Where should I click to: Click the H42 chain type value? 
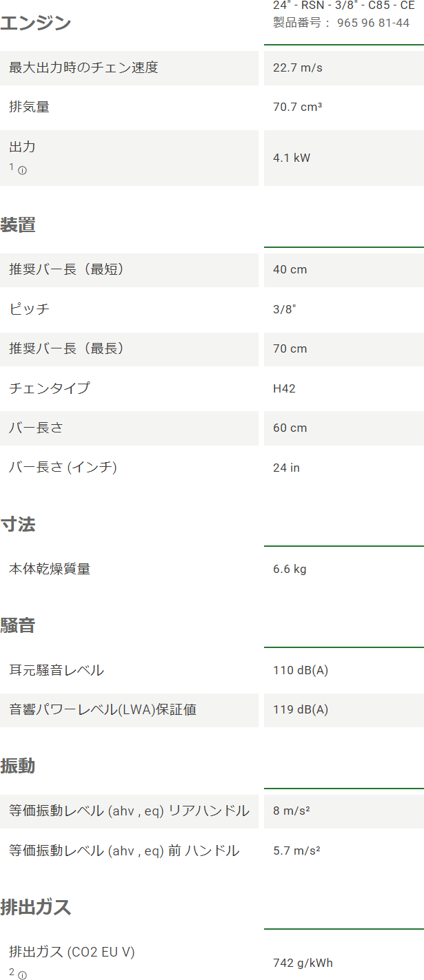(284, 388)
